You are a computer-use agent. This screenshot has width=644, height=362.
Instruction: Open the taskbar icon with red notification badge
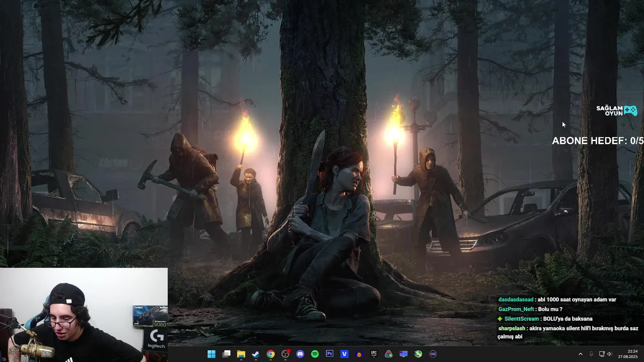click(x=286, y=354)
